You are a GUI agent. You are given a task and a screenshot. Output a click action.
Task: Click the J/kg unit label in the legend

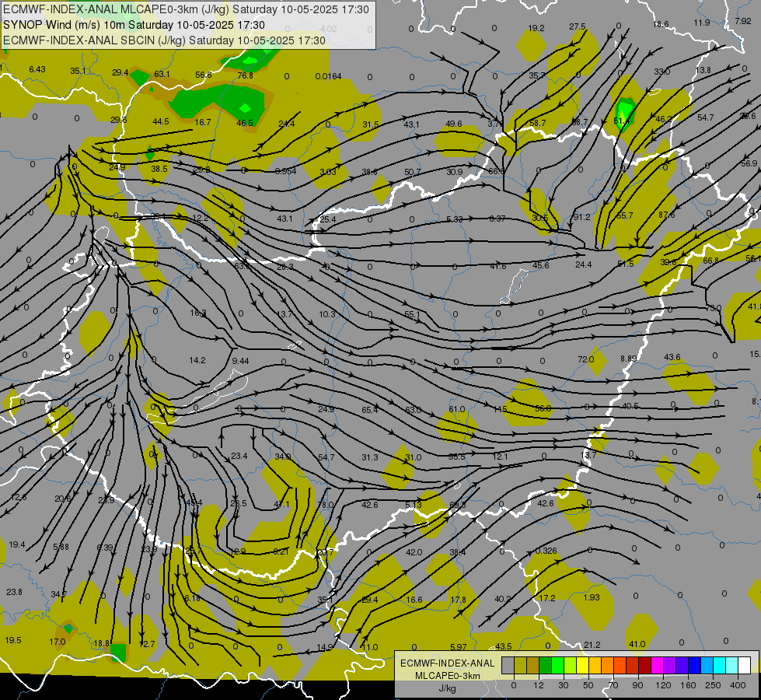tap(447, 688)
